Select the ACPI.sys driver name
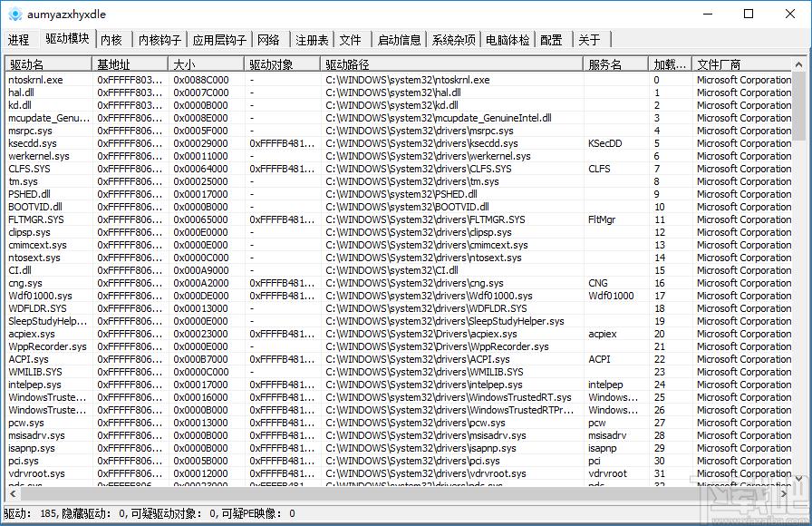812x526 pixels. [28, 359]
